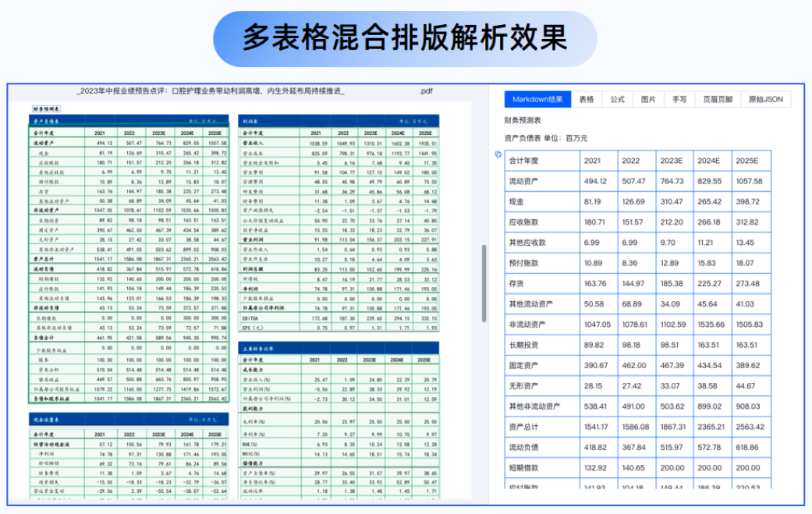The image size is (812, 514).
Task: Click the PDF preview vertical scrollbar thumb
Action: point(484,283)
